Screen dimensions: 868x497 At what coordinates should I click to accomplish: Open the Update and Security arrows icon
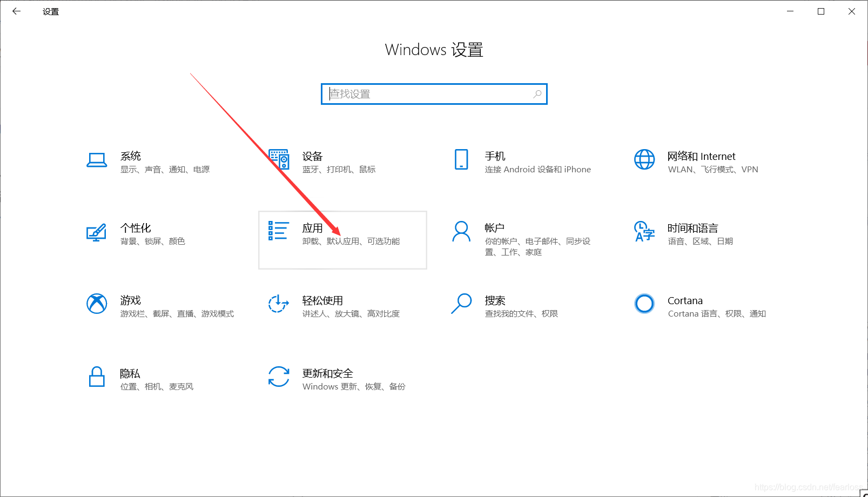click(279, 377)
